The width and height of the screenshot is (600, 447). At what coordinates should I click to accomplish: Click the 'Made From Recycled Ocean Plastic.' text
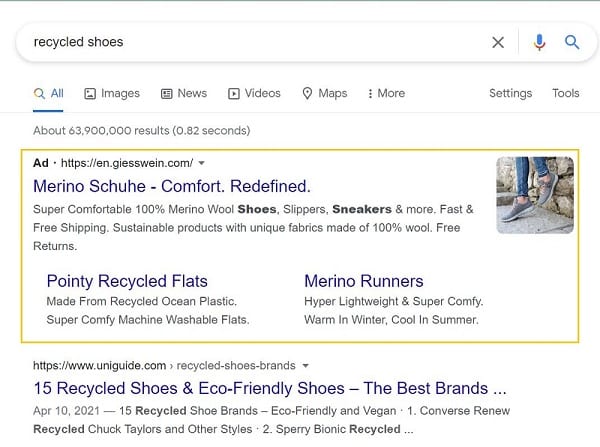[142, 302]
